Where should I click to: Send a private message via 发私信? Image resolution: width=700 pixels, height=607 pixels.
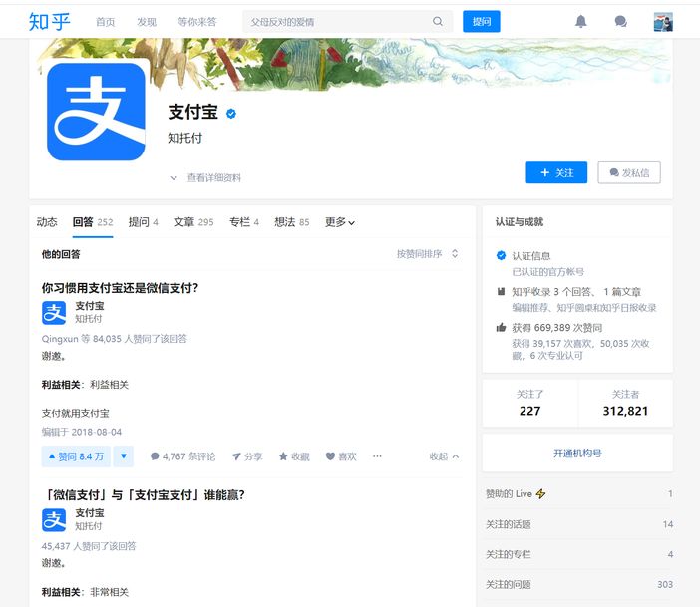click(629, 172)
